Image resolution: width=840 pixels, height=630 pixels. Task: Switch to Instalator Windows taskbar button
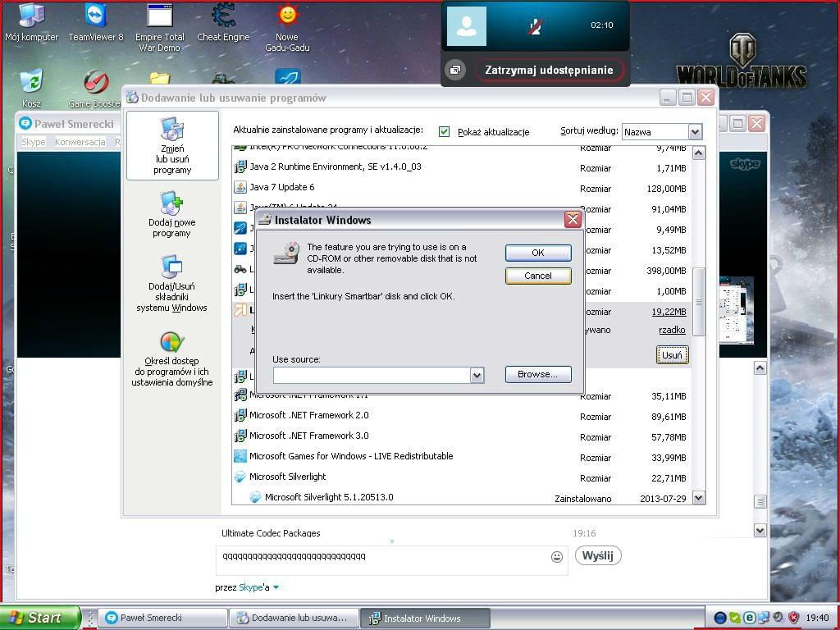tap(425, 619)
